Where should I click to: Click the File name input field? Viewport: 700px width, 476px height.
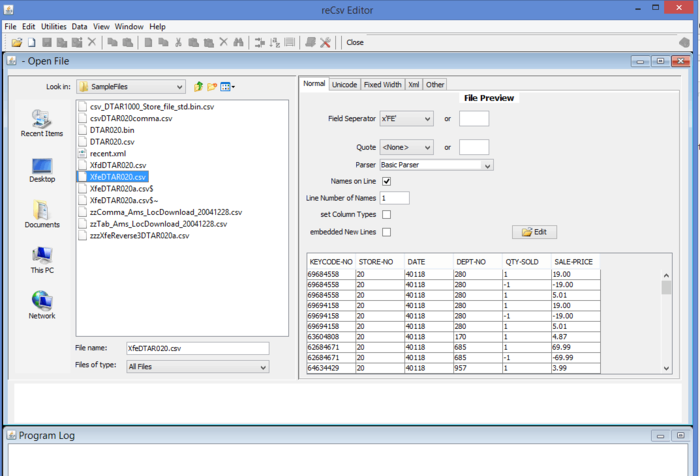pos(198,348)
